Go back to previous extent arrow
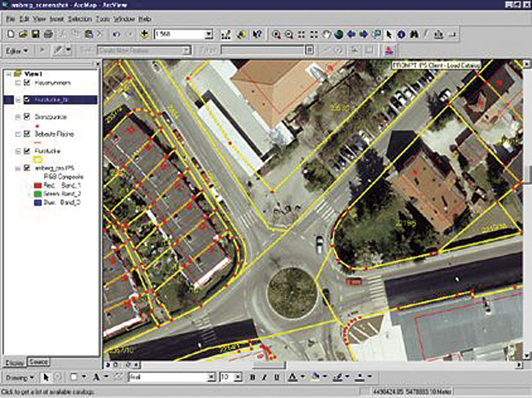 (x=351, y=35)
